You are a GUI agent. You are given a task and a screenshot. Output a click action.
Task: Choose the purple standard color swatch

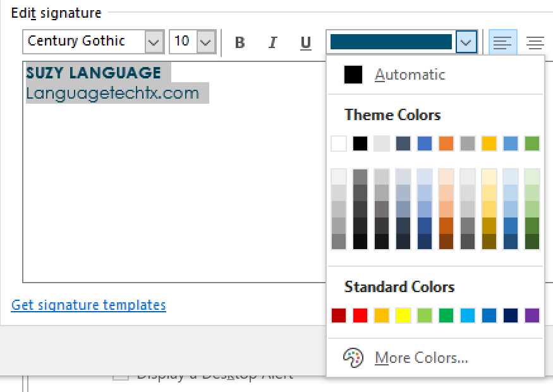[x=532, y=315]
